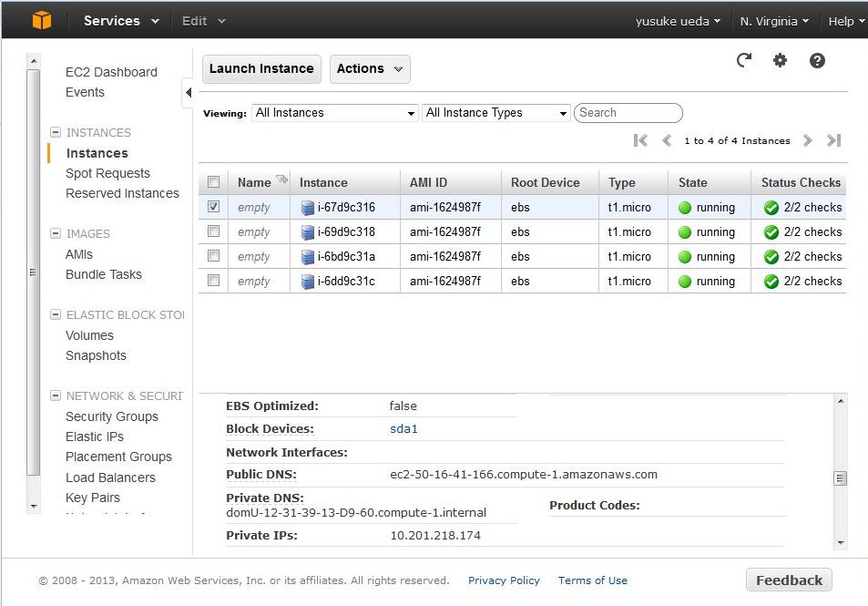The height and width of the screenshot is (606, 868).
Task: Go to last page of instances
Action: [x=833, y=140]
